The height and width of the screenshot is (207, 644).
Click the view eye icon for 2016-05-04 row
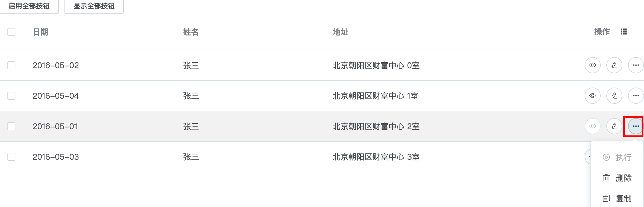592,96
